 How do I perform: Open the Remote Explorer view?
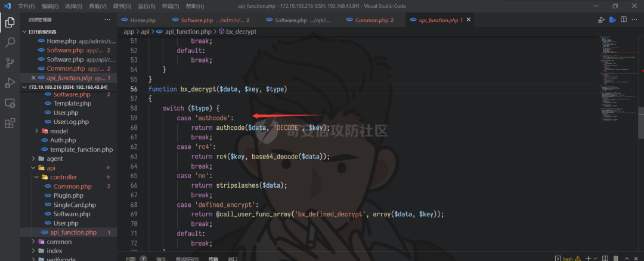click(10, 103)
